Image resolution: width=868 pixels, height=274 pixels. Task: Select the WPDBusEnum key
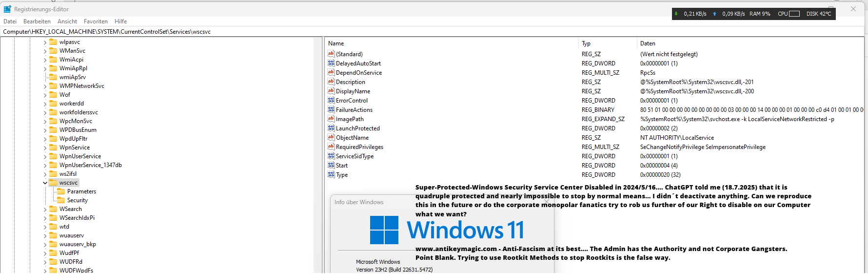(x=78, y=130)
